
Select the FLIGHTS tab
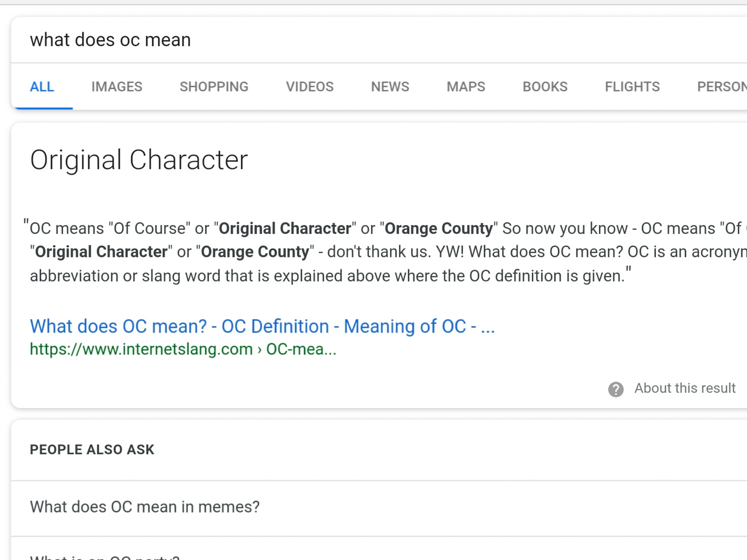(x=632, y=87)
